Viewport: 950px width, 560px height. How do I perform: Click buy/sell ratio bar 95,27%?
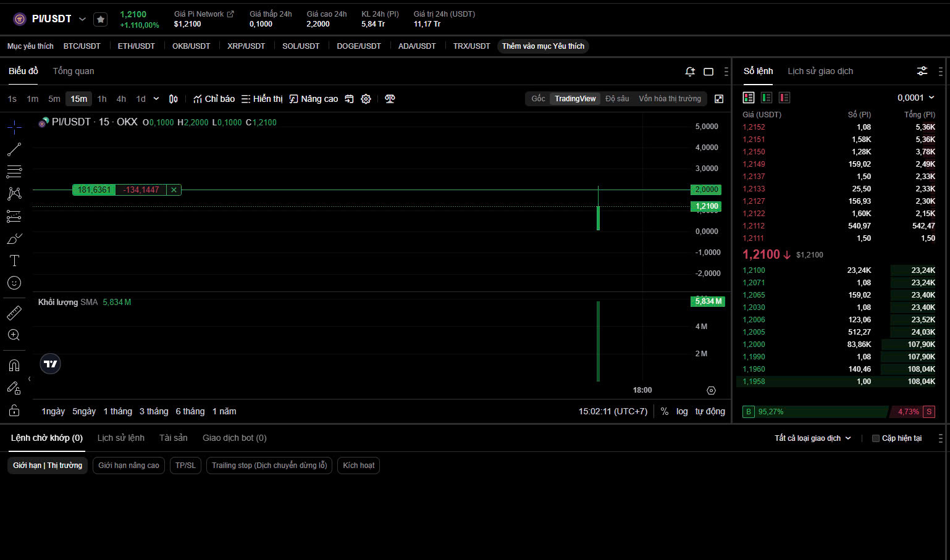point(815,412)
